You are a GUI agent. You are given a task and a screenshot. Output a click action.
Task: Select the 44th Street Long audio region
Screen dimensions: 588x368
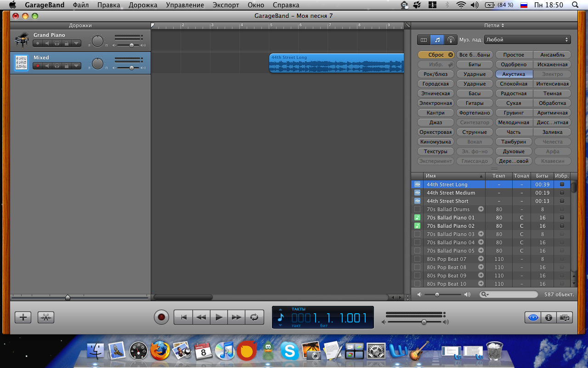click(336, 63)
